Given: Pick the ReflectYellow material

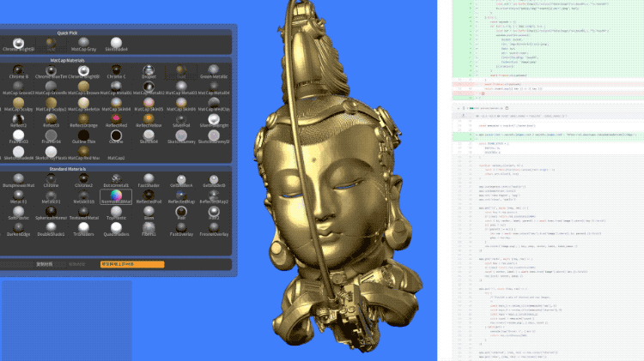Looking at the screenshot, I should coord(149,121).
